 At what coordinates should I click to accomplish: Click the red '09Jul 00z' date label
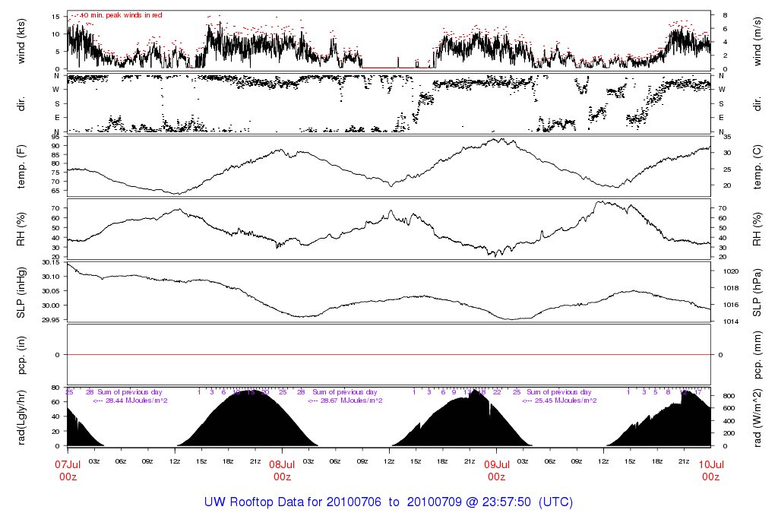pyautogui.click(x=497, y=470)
